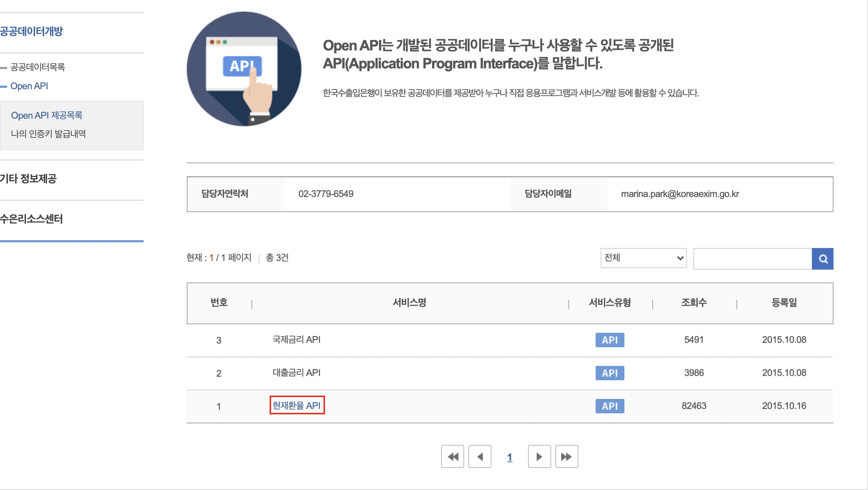Click date 2015.10.16
Viewport: 868px width, 490px height.
pyautogui.click(x=784, y=406)
